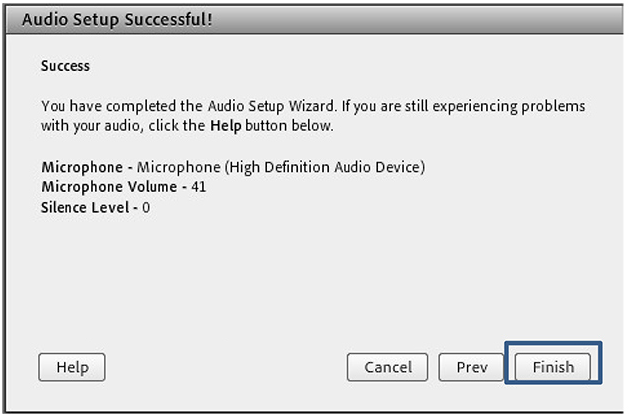Open help via the Help button
This screenshot has height=417, width=630.
[x=72, y=367]
